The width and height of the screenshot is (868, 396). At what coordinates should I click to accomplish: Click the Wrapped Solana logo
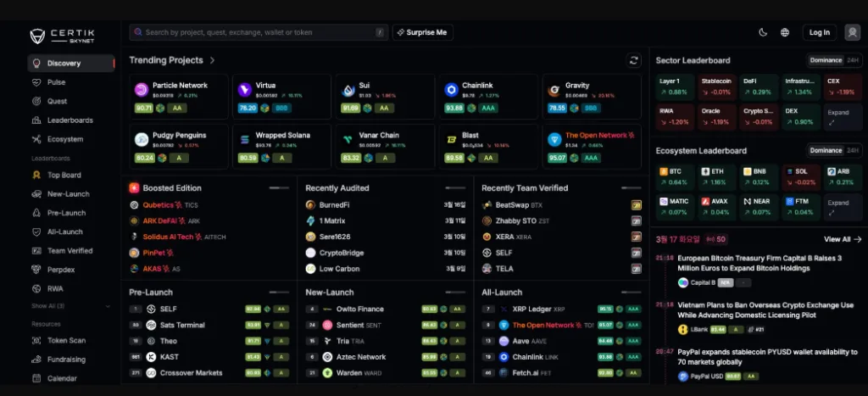click(x=245, y=140)
